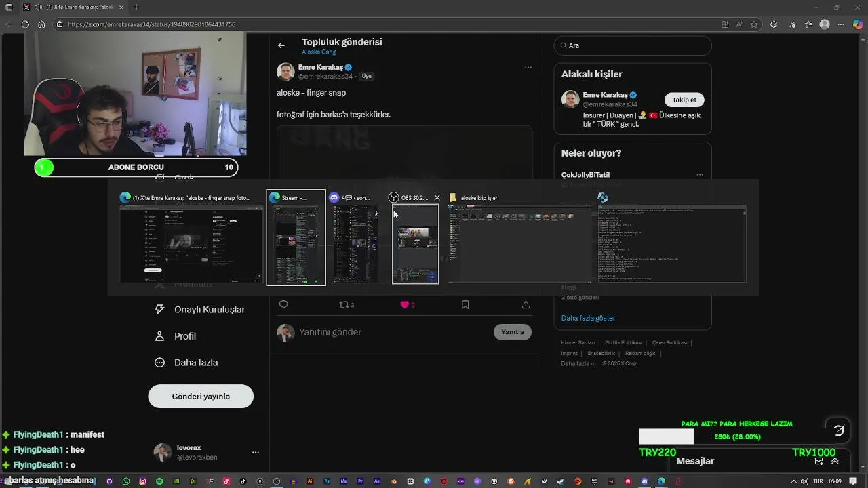Go to browser home page
The width and height of the screenshot is (868, 488).
tap(41, 24)
